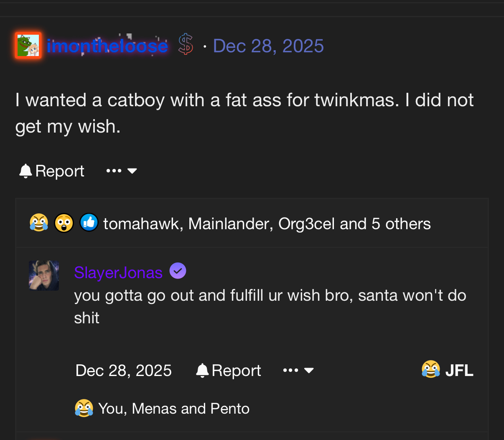Open Org3cel's profile from reactions list
Viewport: 504px width, 440px height.
(306, 224)
